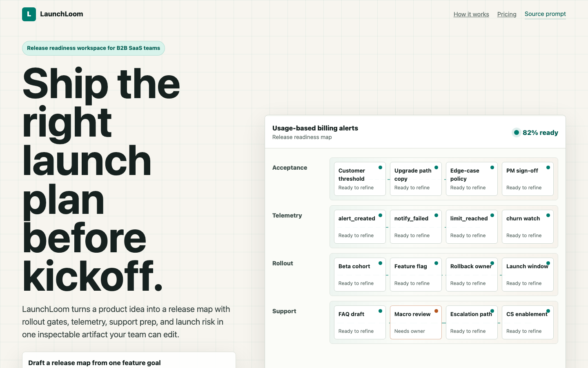Select the Feature flag card
Screen dimensions: 588x368
[416, 275]
